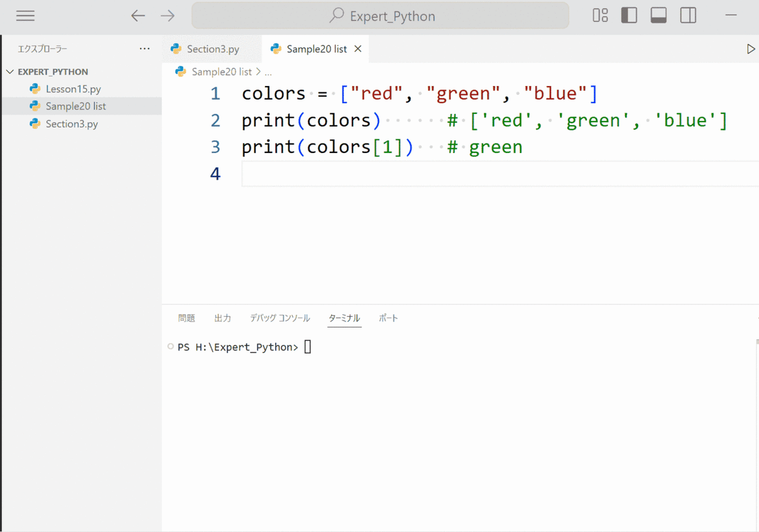Click the エクスプローラー sidebar title
This screenshot has width=759, height=532.
point(42,49)
